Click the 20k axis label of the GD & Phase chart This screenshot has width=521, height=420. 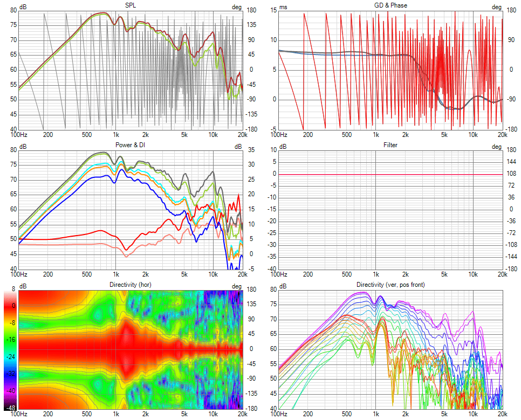(503, 135)
